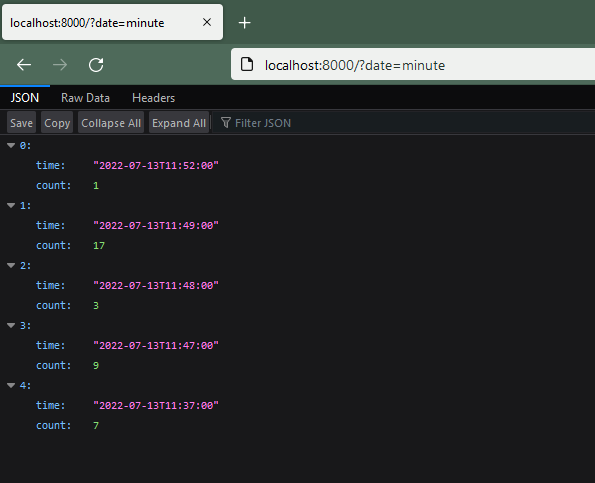Switch to the Raw Data tab

(85, 98)
